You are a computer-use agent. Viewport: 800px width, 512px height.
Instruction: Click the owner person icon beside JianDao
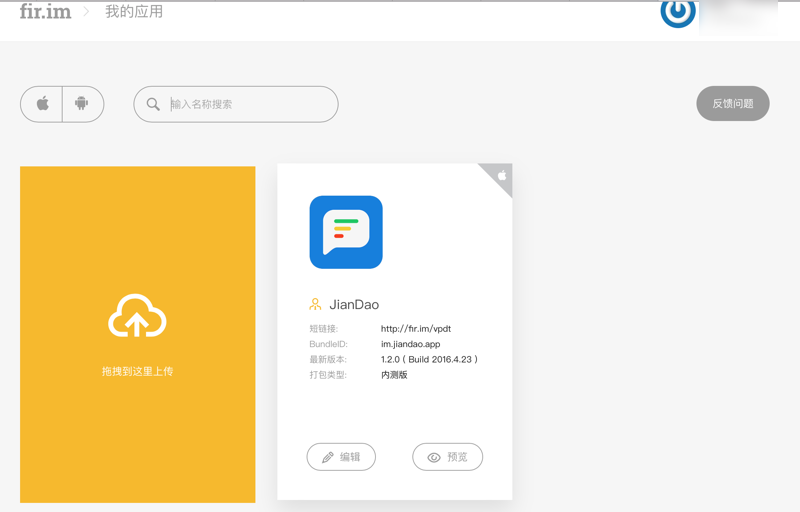pyautogui.click(x=315, y=304)
